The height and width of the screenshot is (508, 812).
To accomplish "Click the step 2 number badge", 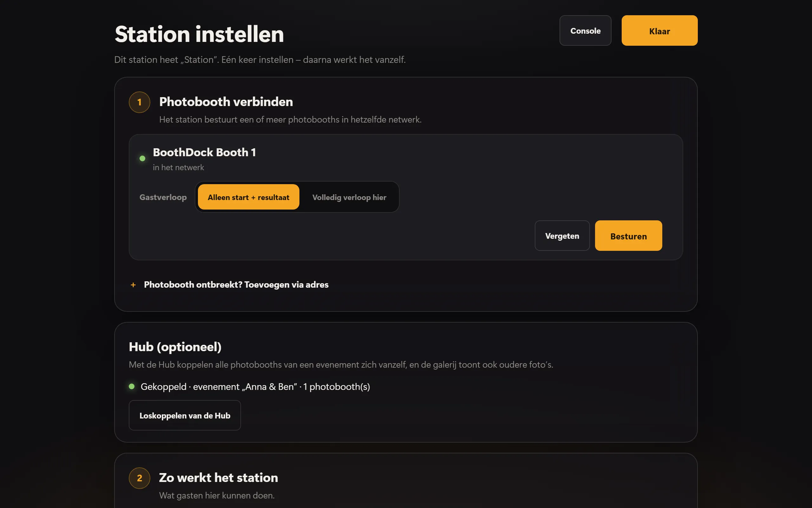I will click(x=139, y=478).
